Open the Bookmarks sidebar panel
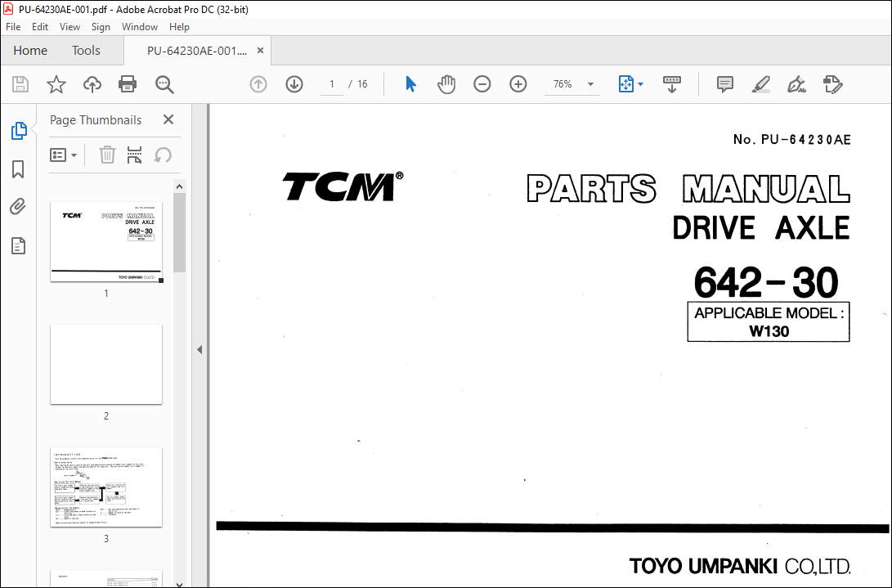The height and width of the screenshot is (588, 892). click(x=18, y=169)
